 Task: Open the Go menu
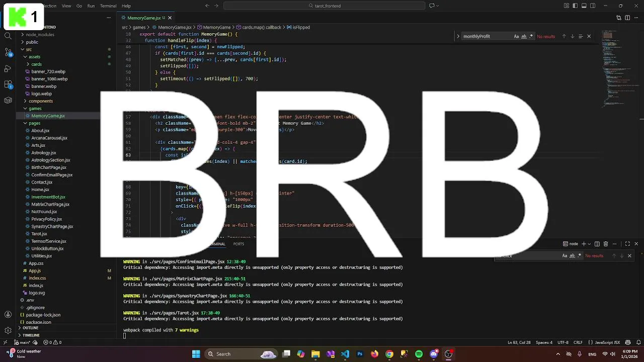pos(79,6)
